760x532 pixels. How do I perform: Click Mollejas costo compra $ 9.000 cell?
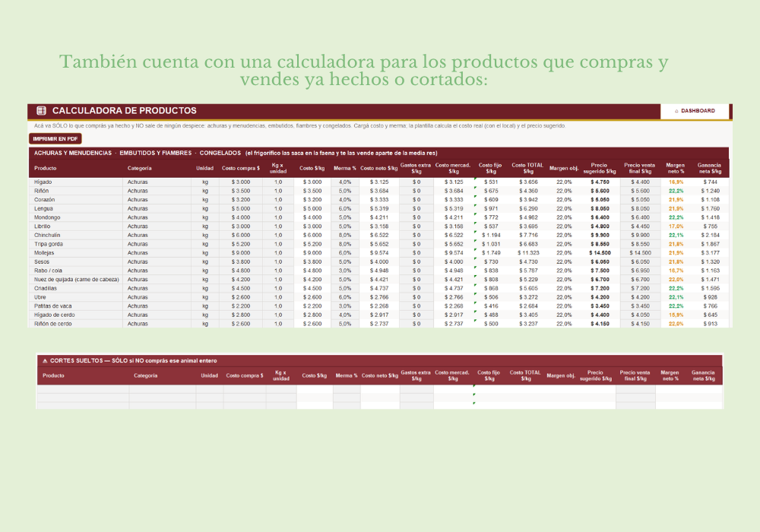pos(240,253)
